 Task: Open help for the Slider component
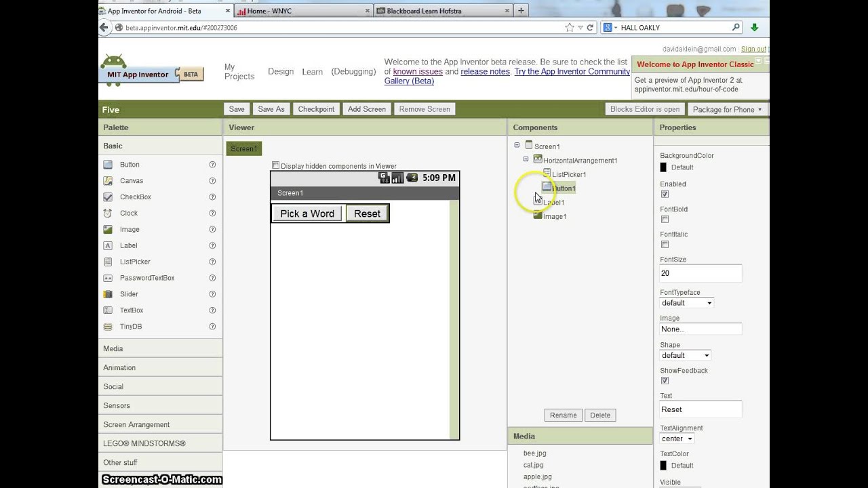click(x=212, y=294)
